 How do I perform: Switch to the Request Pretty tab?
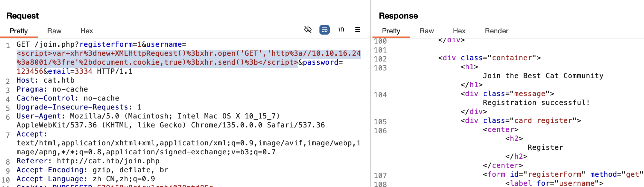(x=19, y=31)
